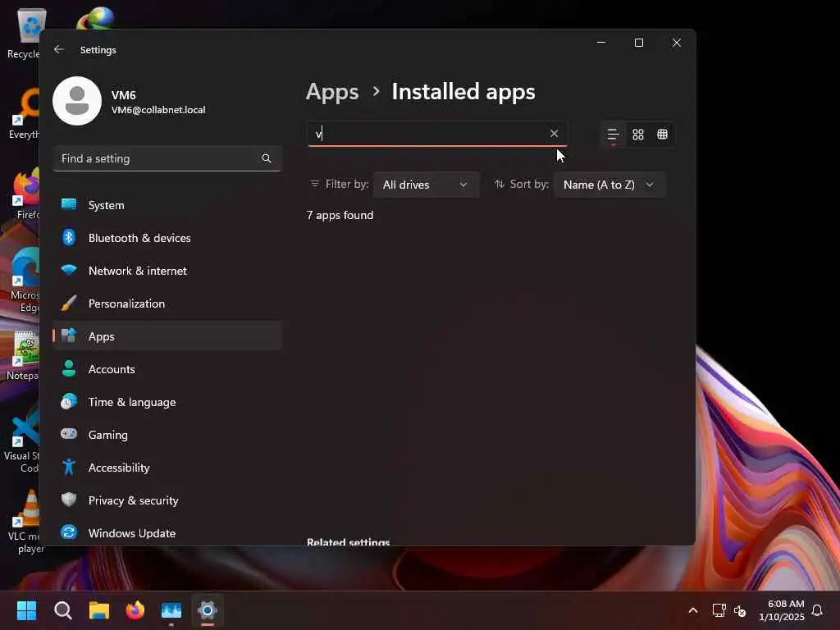The width and height of the screenshot is (840, 630).
Task: Click the network tray icon
Action: point(719,610)
